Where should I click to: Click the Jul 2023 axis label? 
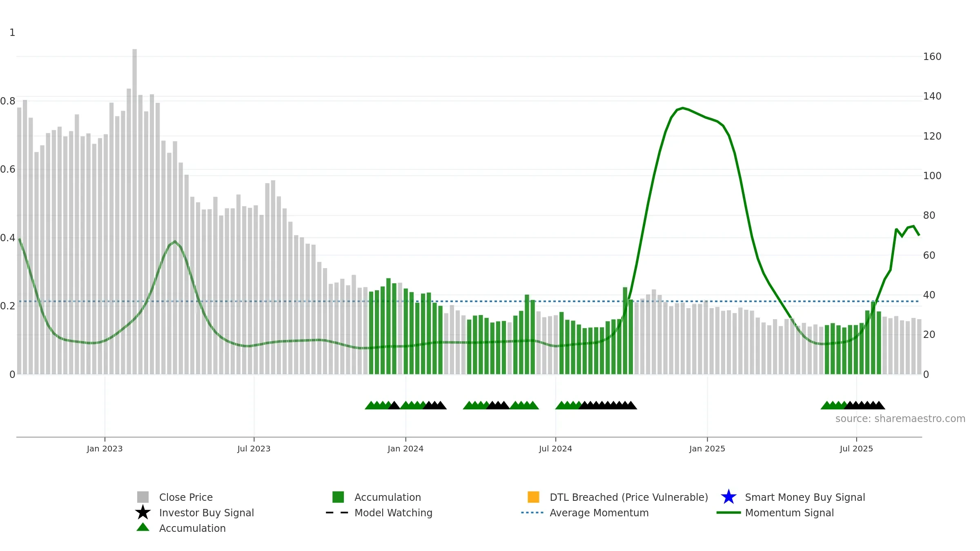[254, 449]
